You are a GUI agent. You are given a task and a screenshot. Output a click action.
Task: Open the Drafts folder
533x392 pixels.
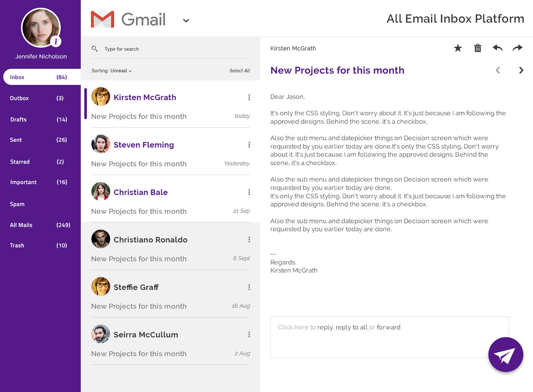(18, 119)
